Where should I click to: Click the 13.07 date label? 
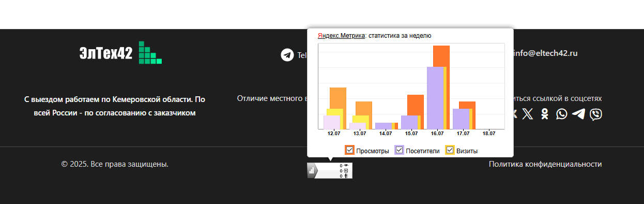[360, 134]
